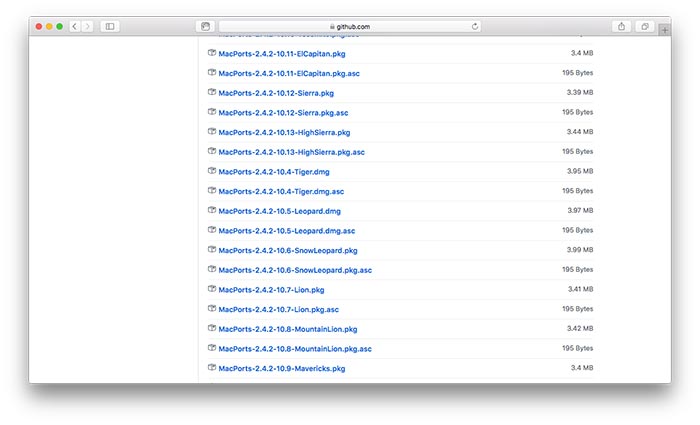Viewport: 700px width, 425px height.
Task: Click the Reader view button beside address bar
Action: pos(205,27)
